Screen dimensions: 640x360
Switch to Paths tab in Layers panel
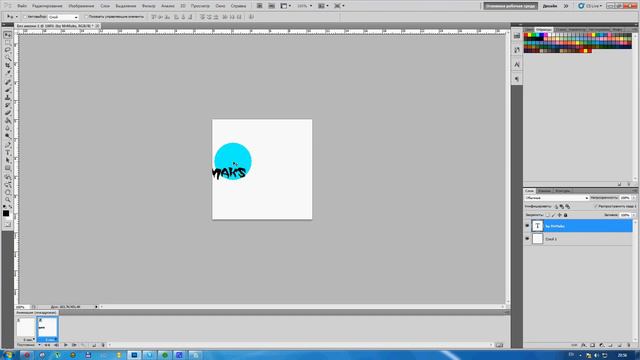coord(562,191)
